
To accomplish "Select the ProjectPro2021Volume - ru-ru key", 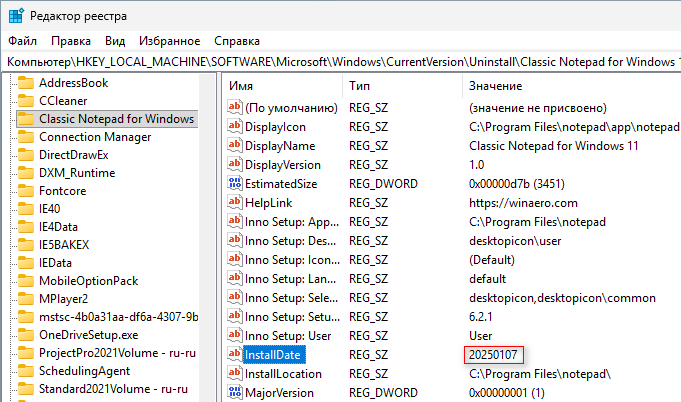I will tap(117, 353).
